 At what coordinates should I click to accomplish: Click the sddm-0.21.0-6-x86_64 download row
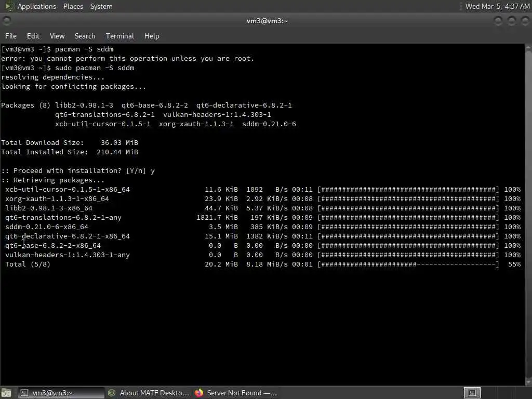point(263,227)
